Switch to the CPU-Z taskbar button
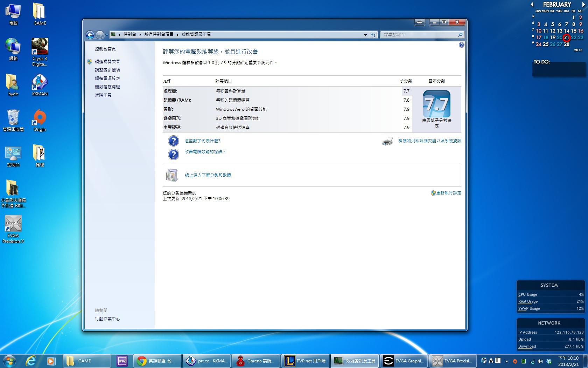Viewport: 588px width, 368px height. click(122, 361)
